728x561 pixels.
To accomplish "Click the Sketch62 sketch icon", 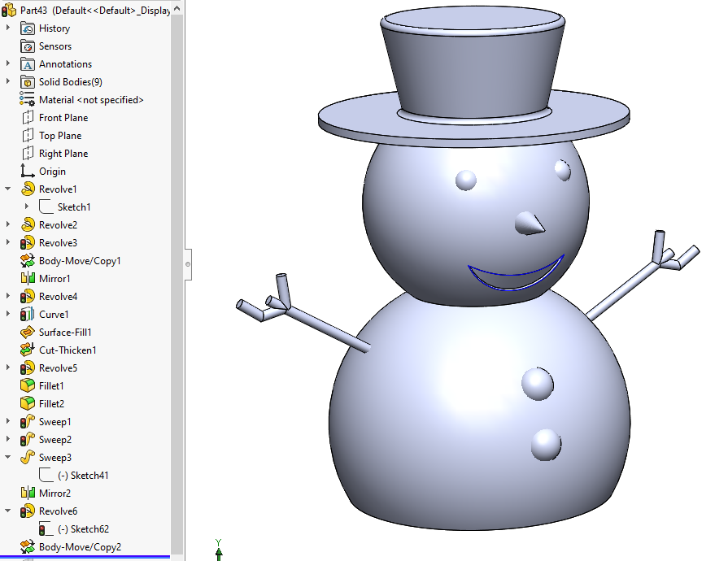I will tap(46, 529).
